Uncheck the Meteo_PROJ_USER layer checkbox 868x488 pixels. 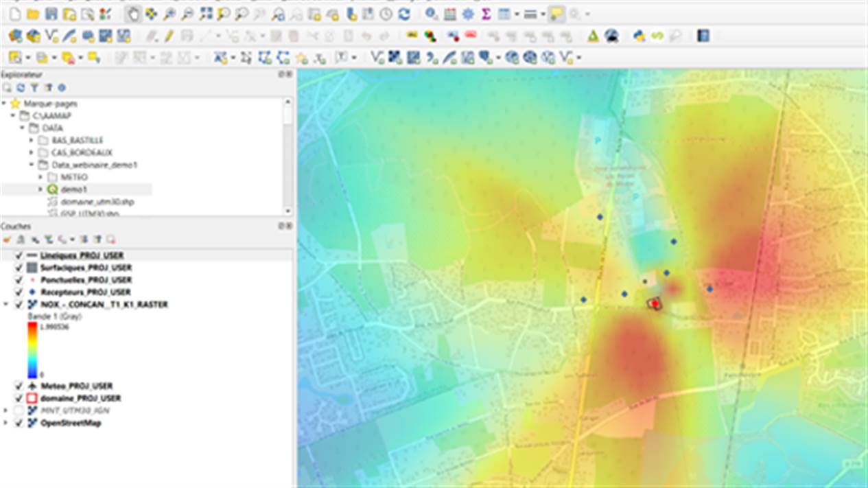tap(19, 386)
